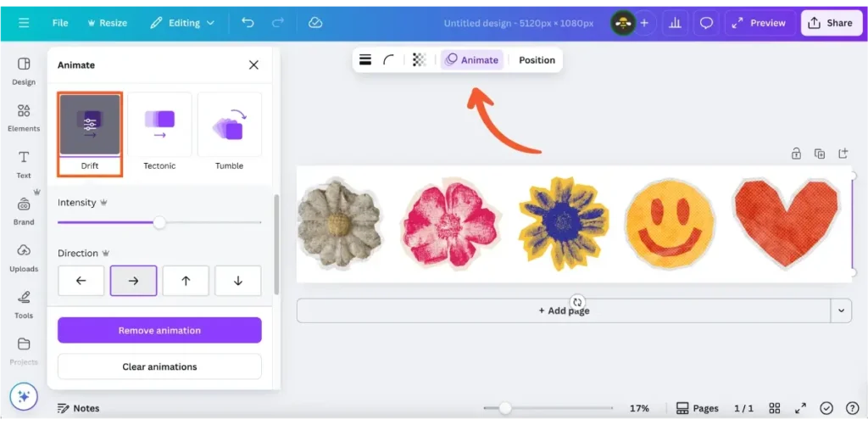Click the cloud save status icon
This screenshot has height=425, width=868.
coord(315,23)
